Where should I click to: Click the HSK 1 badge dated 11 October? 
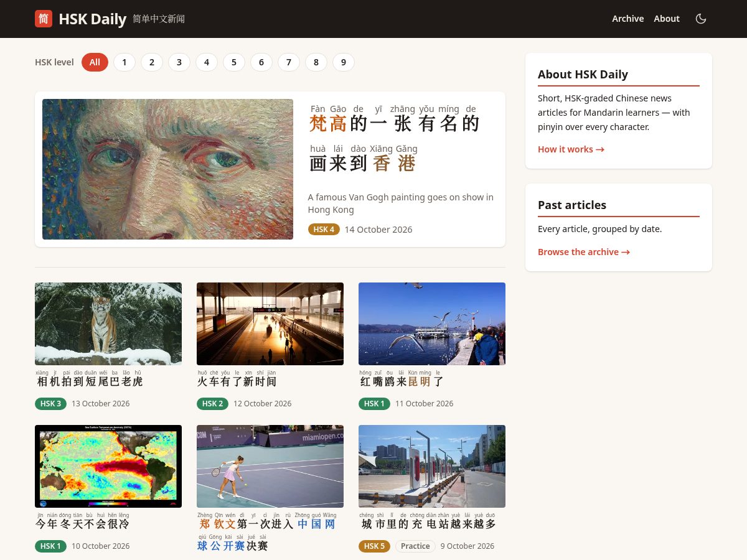tap(374, 404)
